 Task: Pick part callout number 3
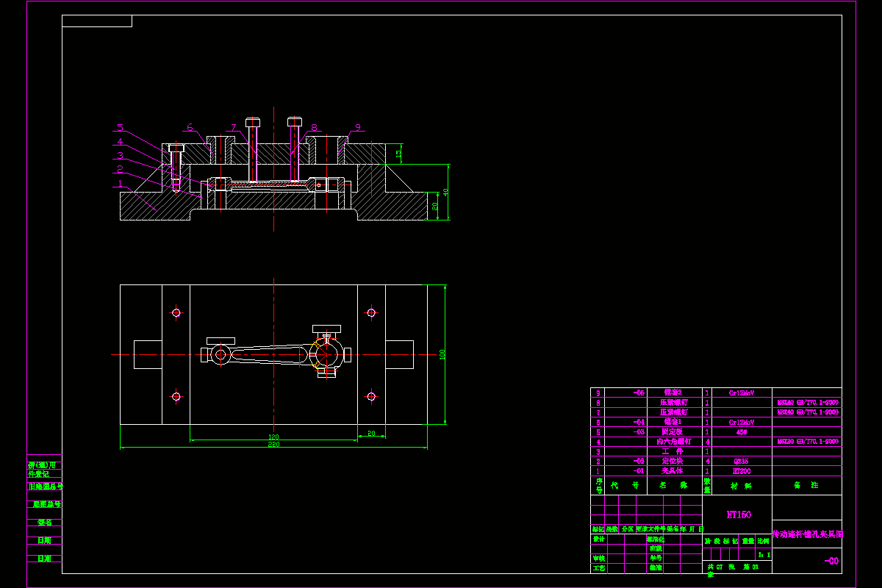tap(119, 155)
